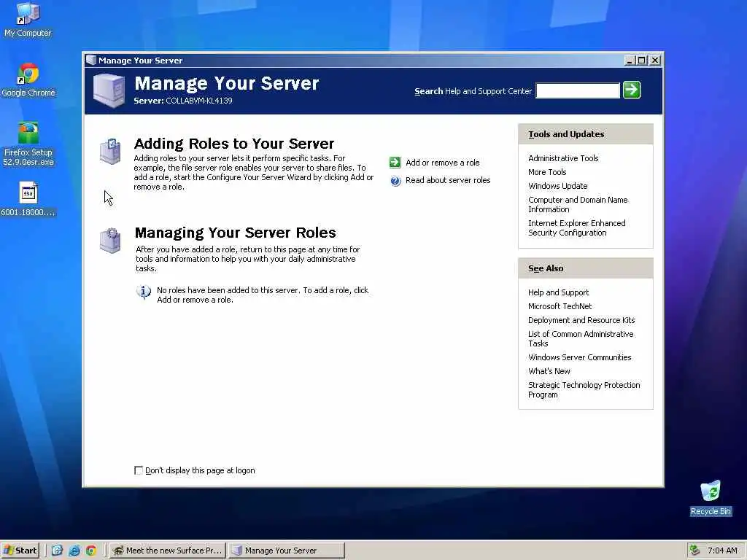Click the system tray network icon
747x560 pixels.
(695, 551)
